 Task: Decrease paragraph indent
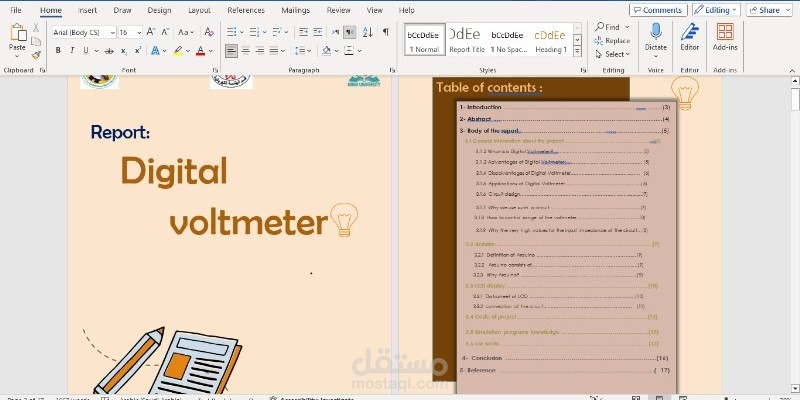(303, 32)
